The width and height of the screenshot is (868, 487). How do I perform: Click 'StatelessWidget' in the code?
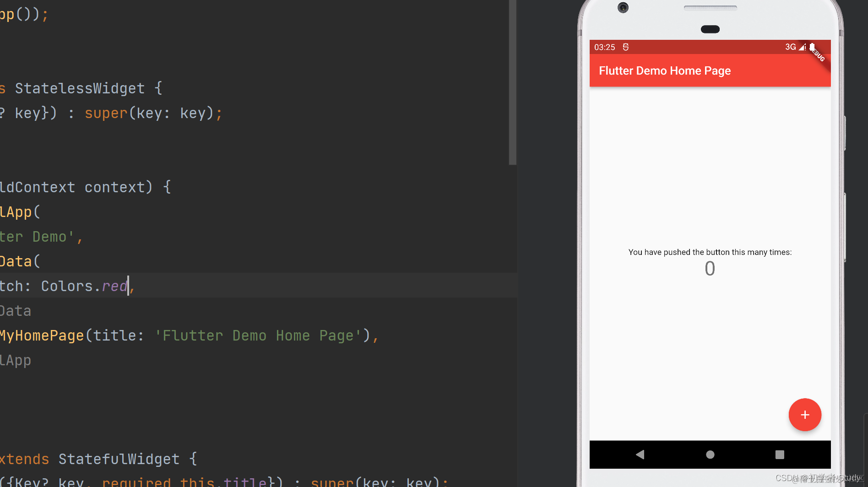click(x=80, y=88)
